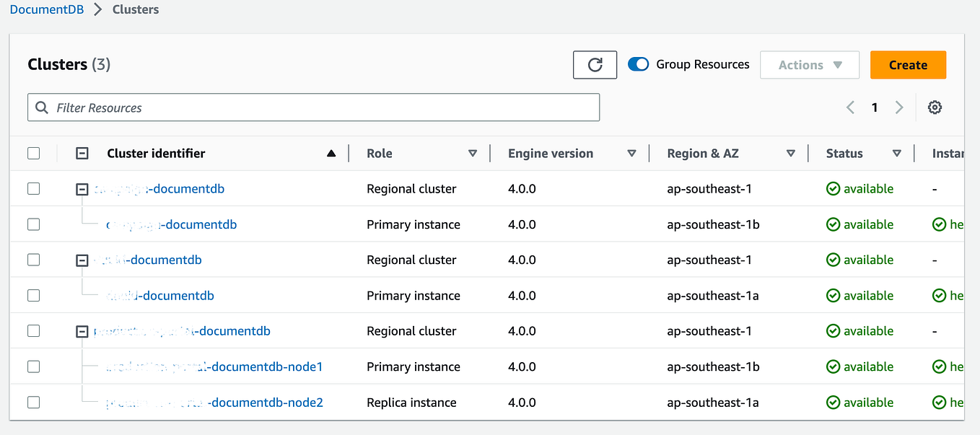
Task: Collapse the first regional cluster group
Action: pyautogui.click(x=82, y=188)
